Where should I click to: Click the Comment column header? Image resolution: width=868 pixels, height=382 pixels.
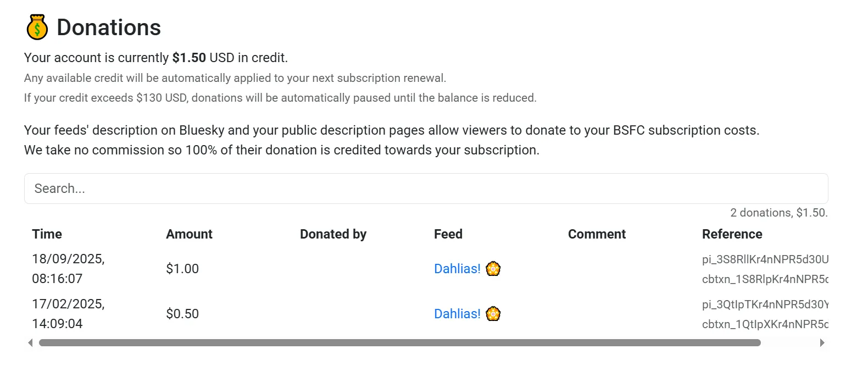[x=597, y=234]
